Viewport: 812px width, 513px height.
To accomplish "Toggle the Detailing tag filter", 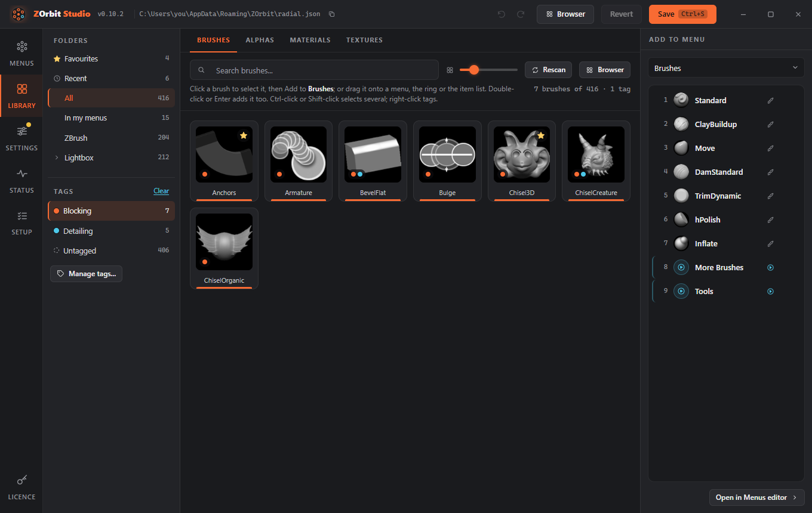I will pyautogui.click(x=111, y=231).
